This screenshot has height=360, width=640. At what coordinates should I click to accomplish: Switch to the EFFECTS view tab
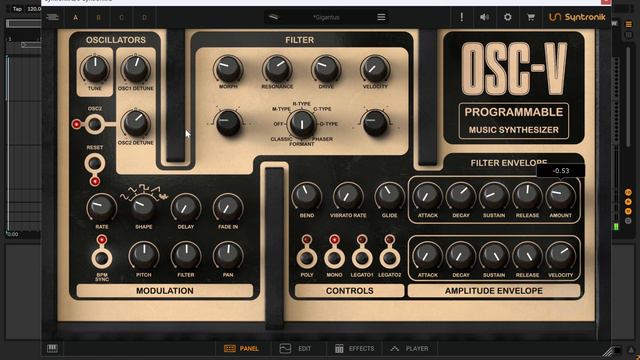[x=354, y=349]
